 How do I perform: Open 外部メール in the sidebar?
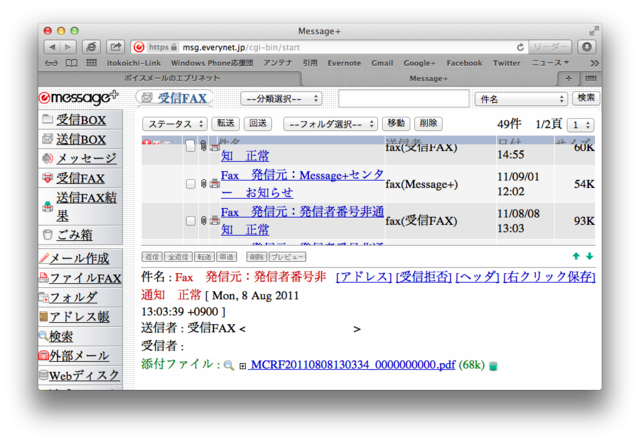[x=79, y=356]
